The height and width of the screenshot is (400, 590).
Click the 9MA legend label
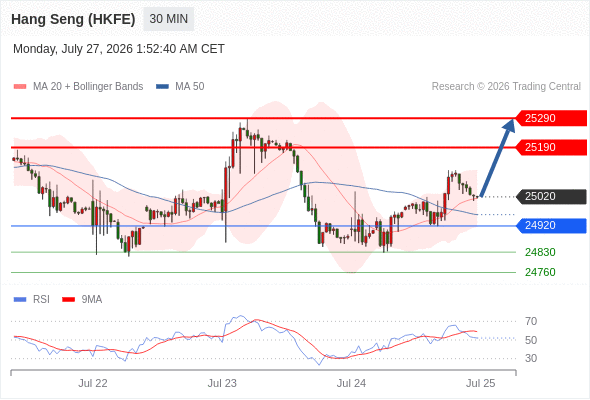pos(92,300)
